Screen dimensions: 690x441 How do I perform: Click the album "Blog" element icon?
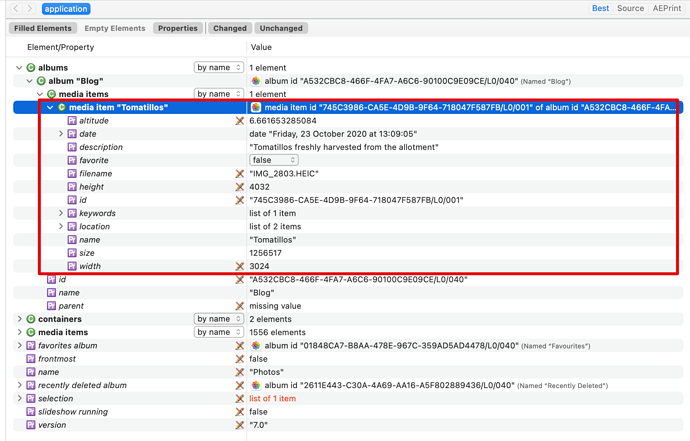(x=41, y=81)
